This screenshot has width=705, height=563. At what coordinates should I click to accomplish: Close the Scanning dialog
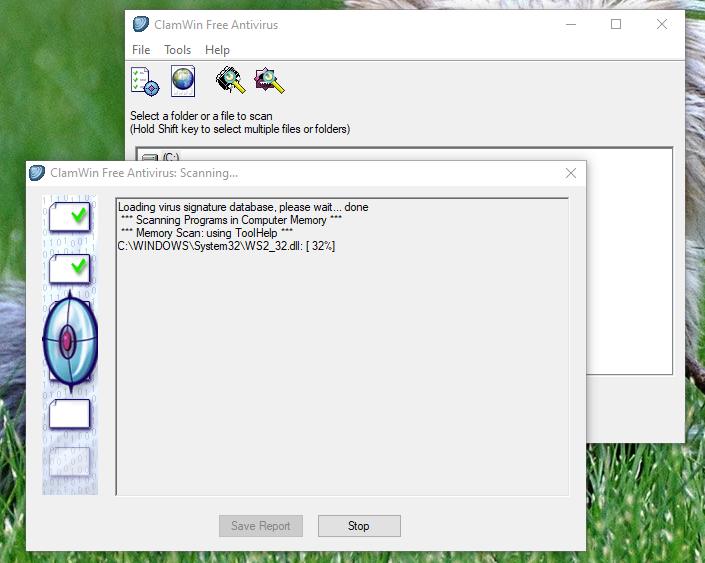pyautogui.click(x=571, y=173)
